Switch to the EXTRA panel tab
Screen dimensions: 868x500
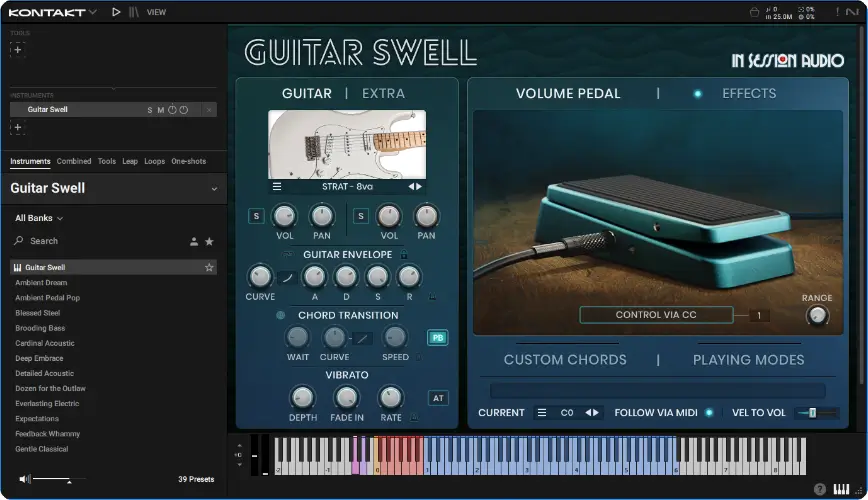click(383, 94)
